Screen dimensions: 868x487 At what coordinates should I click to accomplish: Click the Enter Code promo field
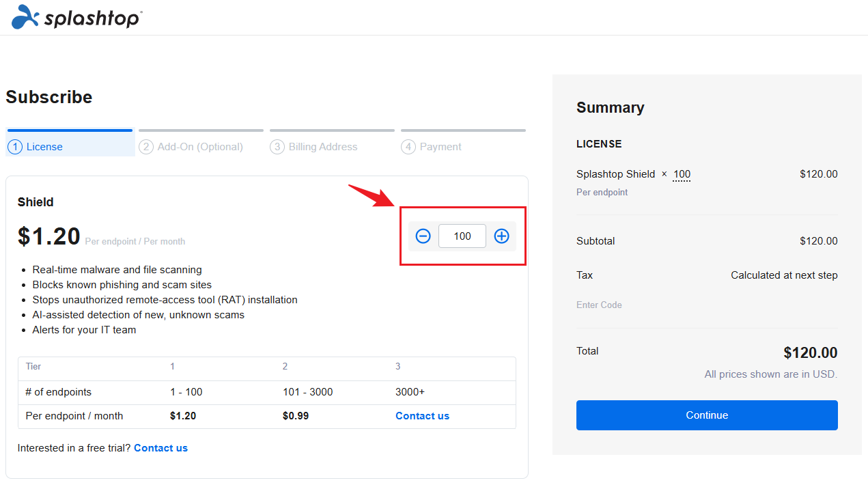tap(599, 305)
